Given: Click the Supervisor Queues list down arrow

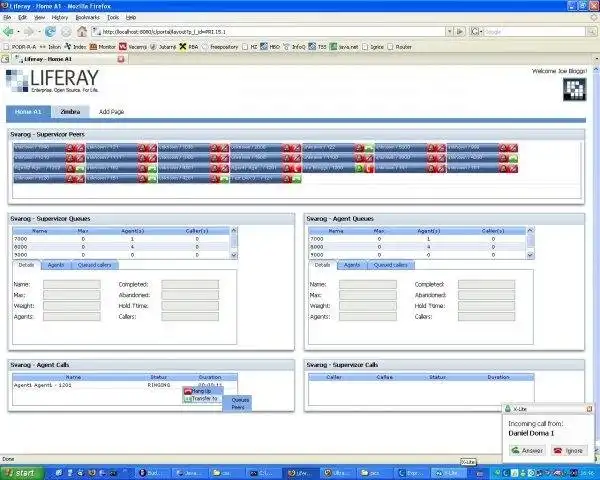Looking at the screenshot, I should click(234, 255).
